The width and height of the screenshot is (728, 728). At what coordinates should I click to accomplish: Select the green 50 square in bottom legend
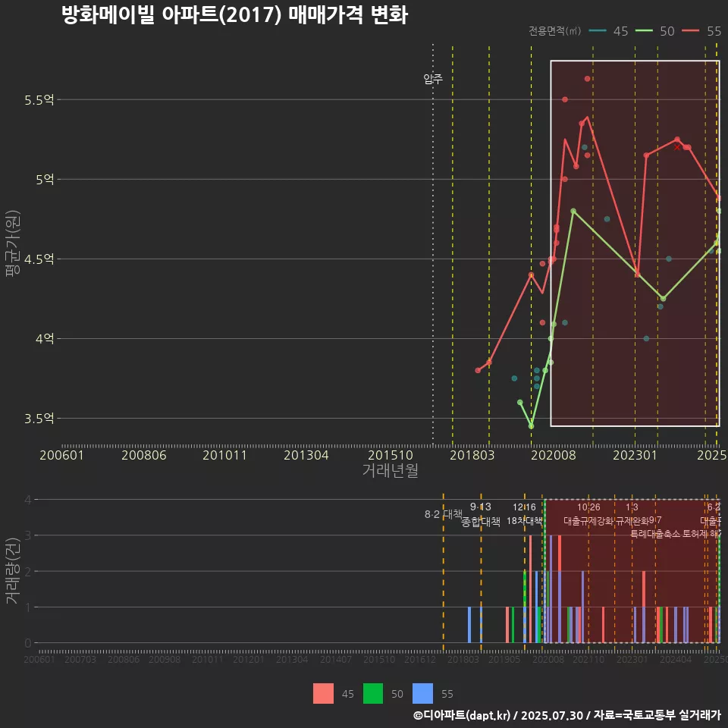click(x=373, y=694)
